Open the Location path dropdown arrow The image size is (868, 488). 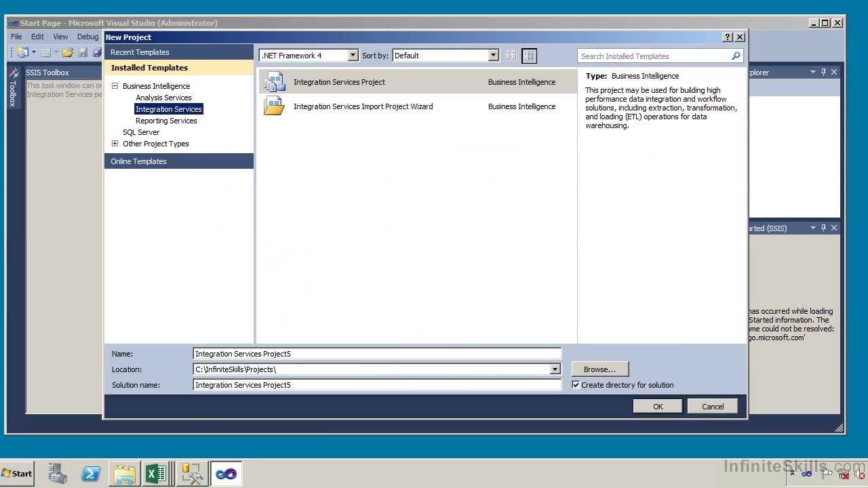(x=555, y=369)
